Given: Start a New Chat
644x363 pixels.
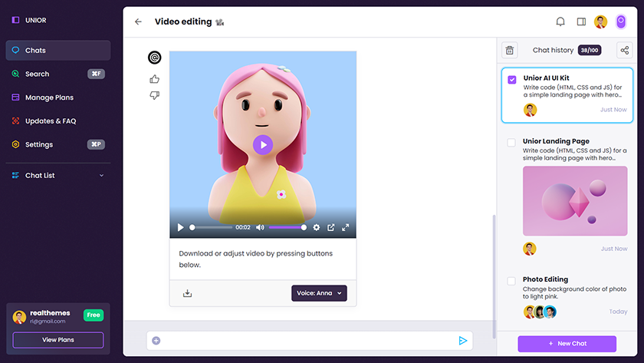Looking at the screenshot, I should (x=567, y=343).
